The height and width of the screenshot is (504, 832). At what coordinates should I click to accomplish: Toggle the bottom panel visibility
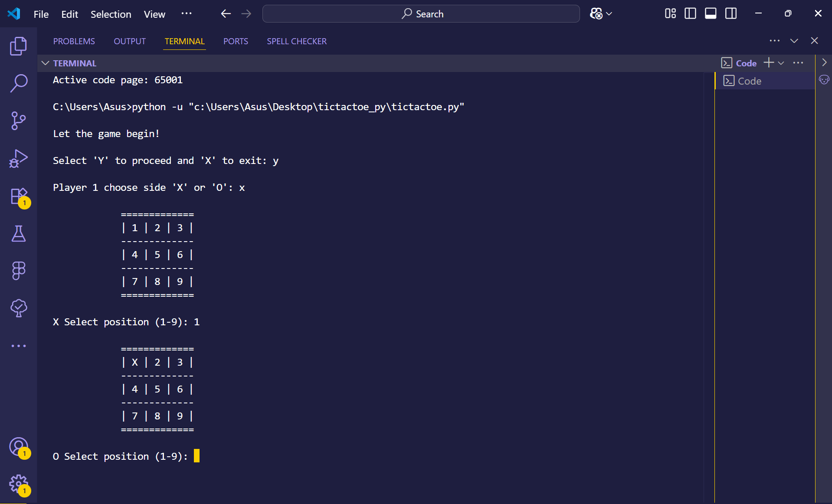[711, 14]
